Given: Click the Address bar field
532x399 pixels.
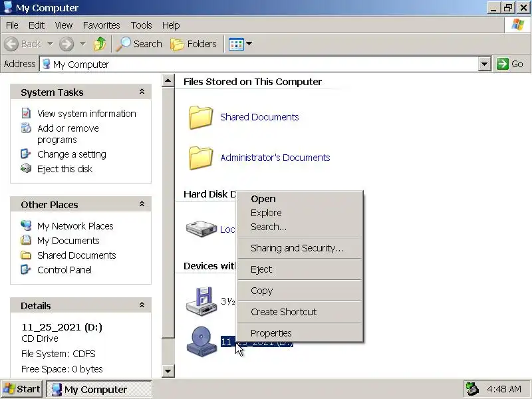Looking at the screenshot, I should [259, 64].
